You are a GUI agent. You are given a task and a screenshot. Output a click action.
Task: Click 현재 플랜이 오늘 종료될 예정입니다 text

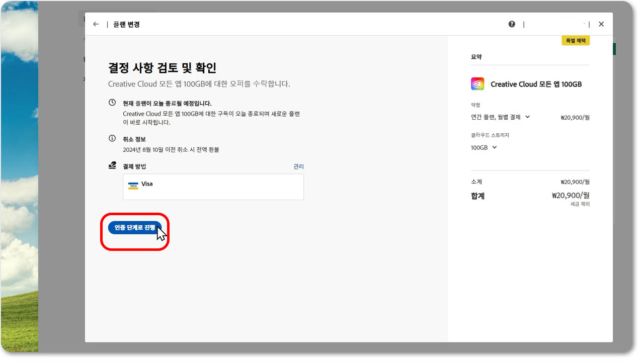[x=167, y=104]
